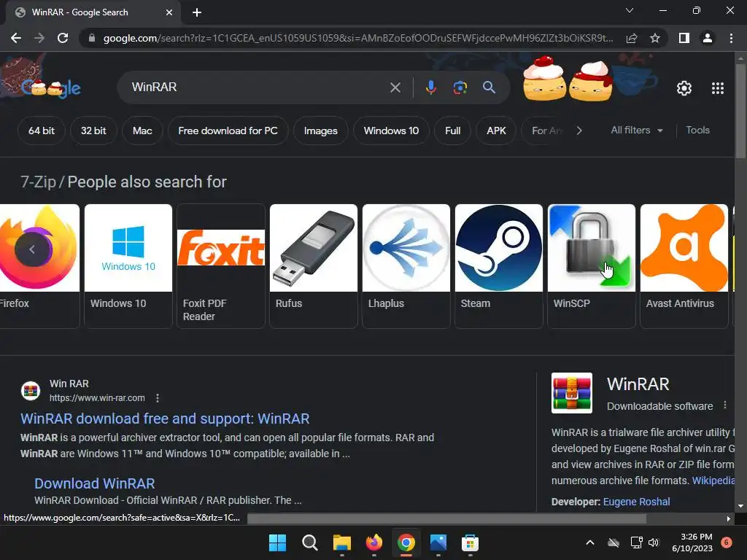The image size is (747, 560).
Task: Submit the search with the magnifier icon
Action: click(489, 87)
